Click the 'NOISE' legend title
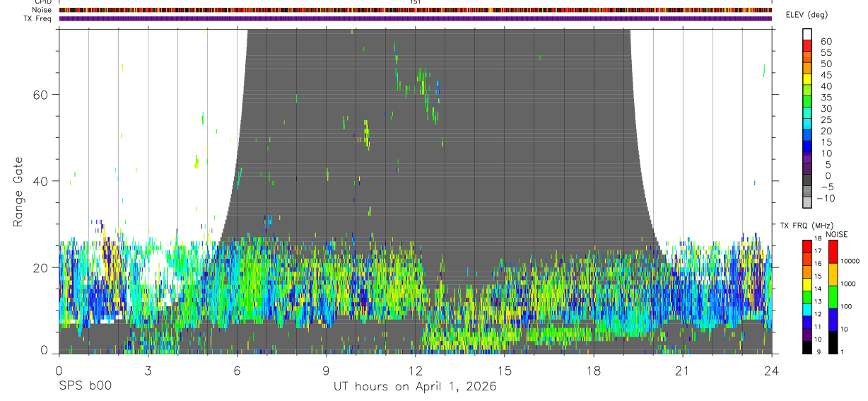868x401 pixels. [837, 234]
